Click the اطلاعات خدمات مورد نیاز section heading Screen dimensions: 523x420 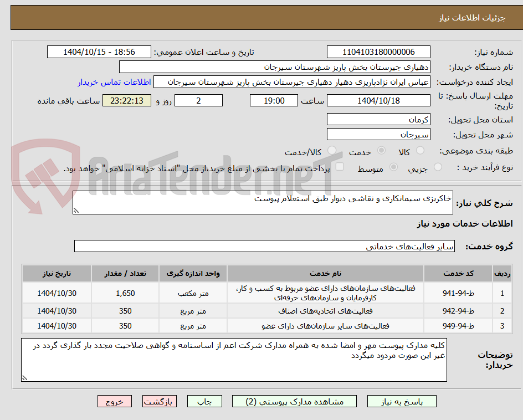pyautogui.click(x=465, y=223)
